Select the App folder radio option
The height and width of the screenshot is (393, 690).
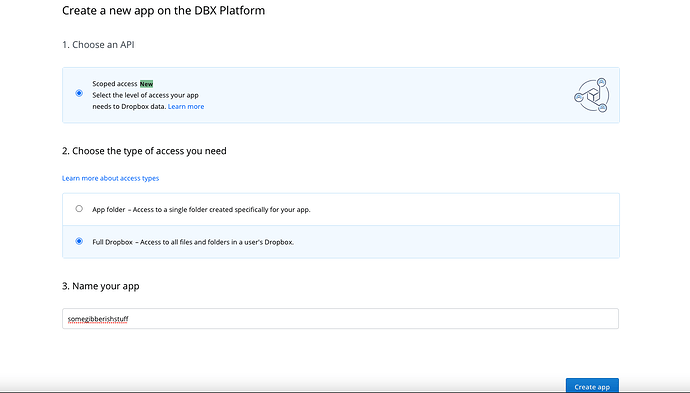coord(79,209)
